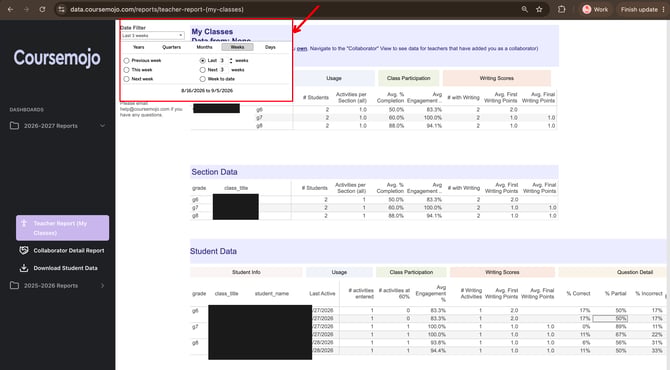Screen dimensions: 670x370
Task: Click the class_title column header in Section Data
Action: click(x=236, y=188)
